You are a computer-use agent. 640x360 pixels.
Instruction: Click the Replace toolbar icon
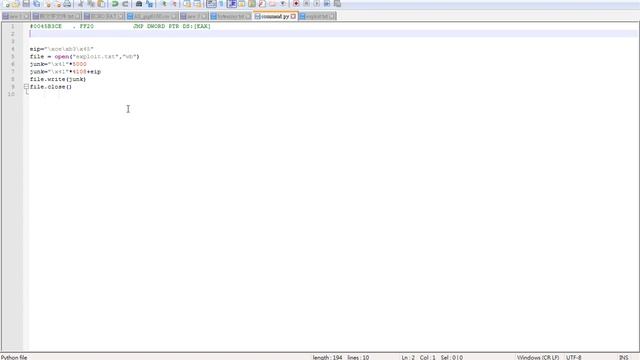click(149, 4)
